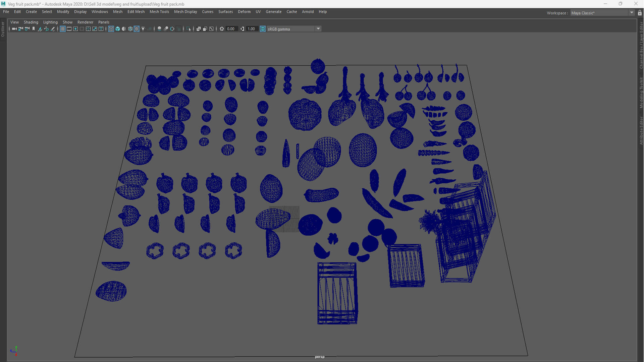Image resolution: width=644 pixels, height=362 pixels.
Task: Toggle Use All Lights icon
Action: tap(143, 29)
